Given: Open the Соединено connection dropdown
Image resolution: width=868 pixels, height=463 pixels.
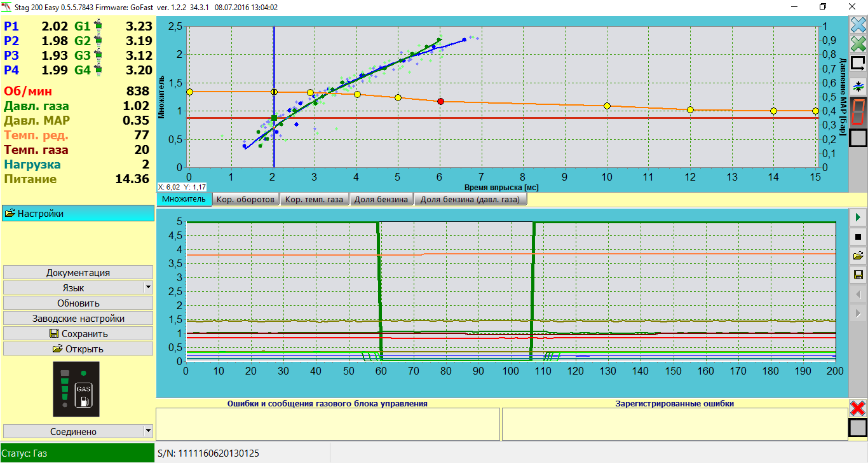Looking at the screenshot, I should click(148, 431).
